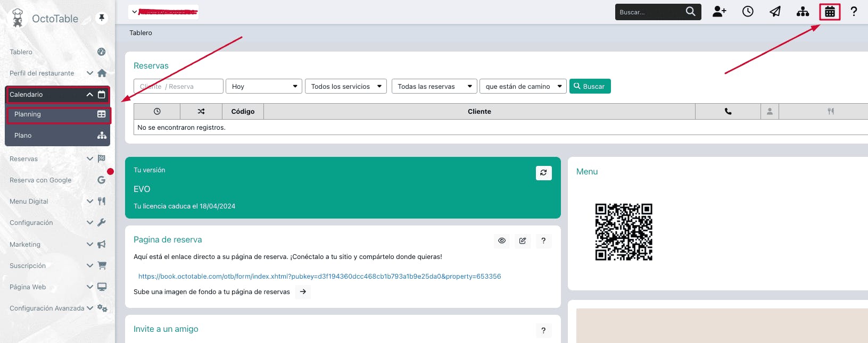868x343 pixels.
Task: Click the Configuración Avanzada gears icon
Action: [x=102, y=308]
